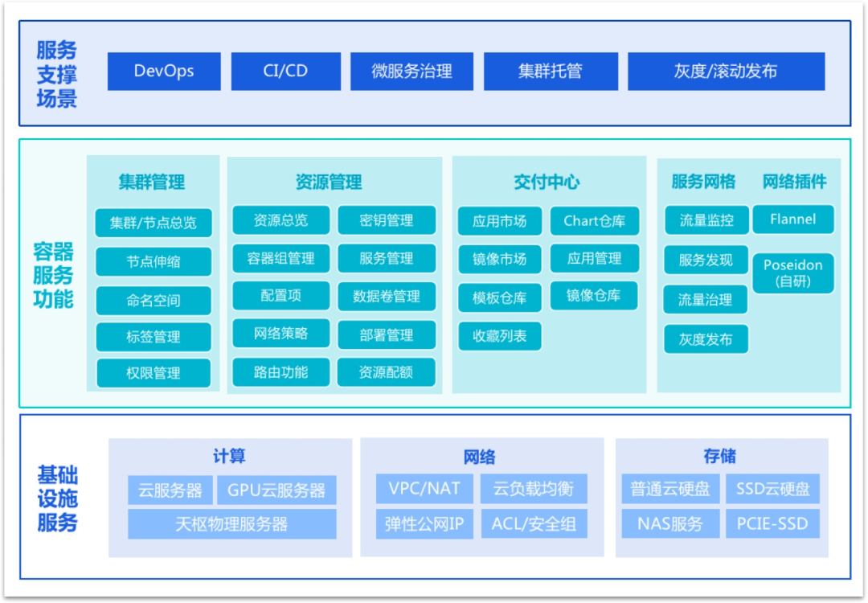Viewport: 868px width, 603px height.
Task: Open the 弹性公网IP box
Action: [424, 524]
